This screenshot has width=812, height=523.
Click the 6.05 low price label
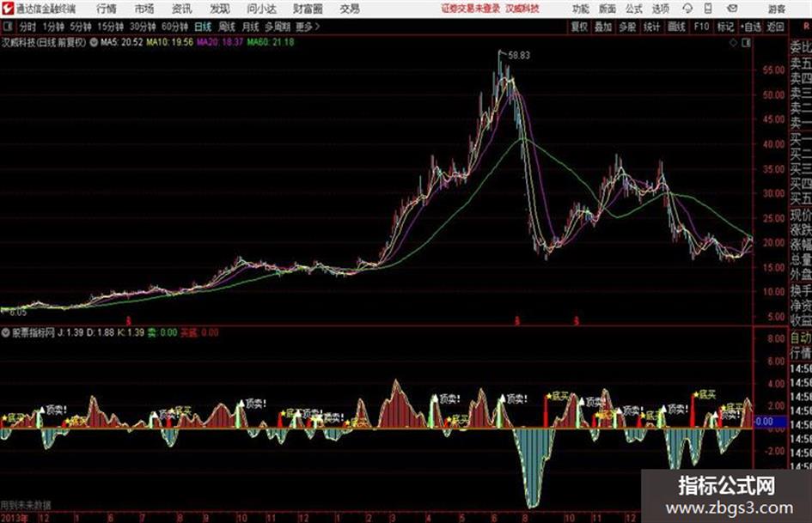point(17,313)
